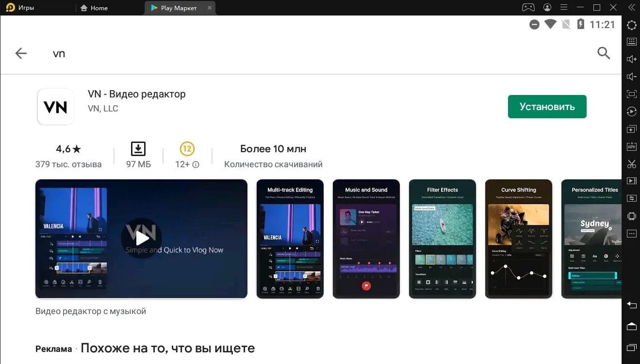
Task: Go back with the left arrow
Action: click(x=21, y=53)
